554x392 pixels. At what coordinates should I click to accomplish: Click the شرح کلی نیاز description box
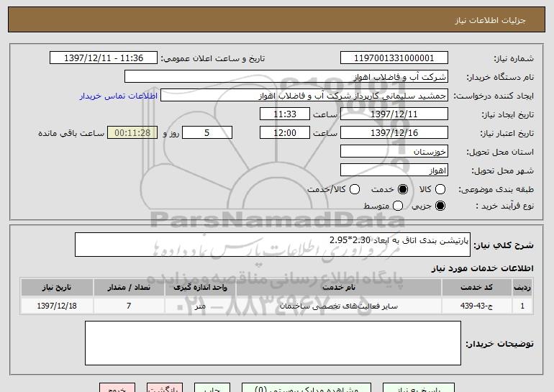273,245
